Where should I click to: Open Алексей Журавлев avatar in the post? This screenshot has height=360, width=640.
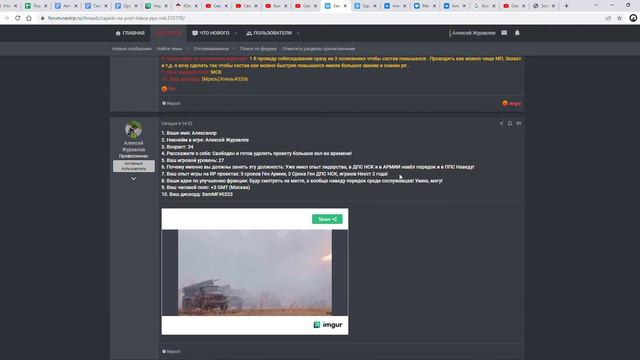133,129
